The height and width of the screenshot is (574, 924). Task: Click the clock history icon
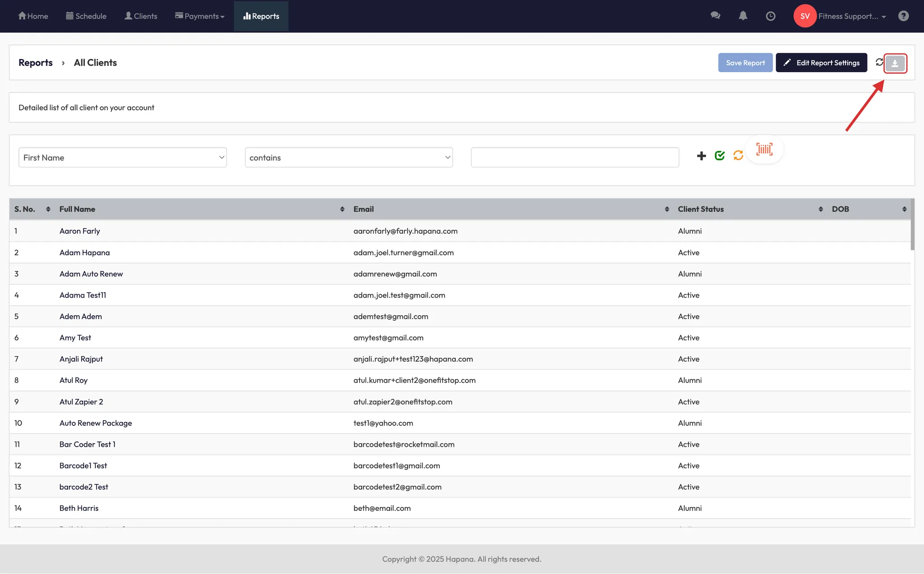pyautogui.click(x=771, y=16)
